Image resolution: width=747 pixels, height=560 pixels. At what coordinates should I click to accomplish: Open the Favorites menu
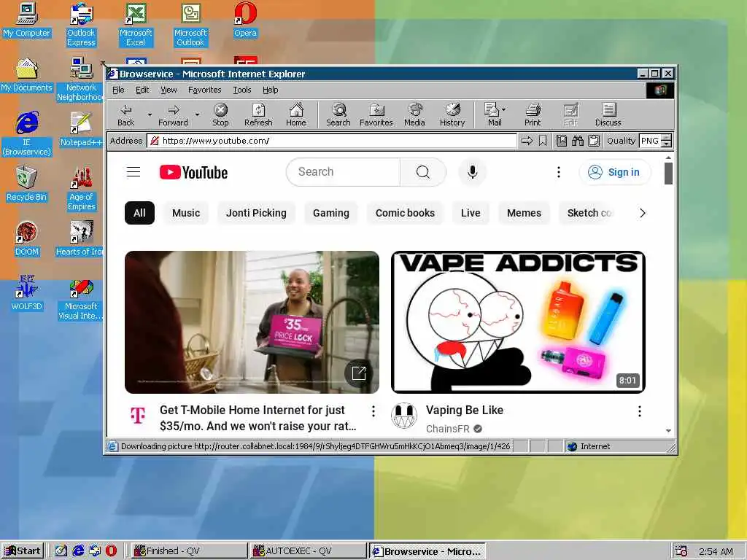click(x=204, y=90)
